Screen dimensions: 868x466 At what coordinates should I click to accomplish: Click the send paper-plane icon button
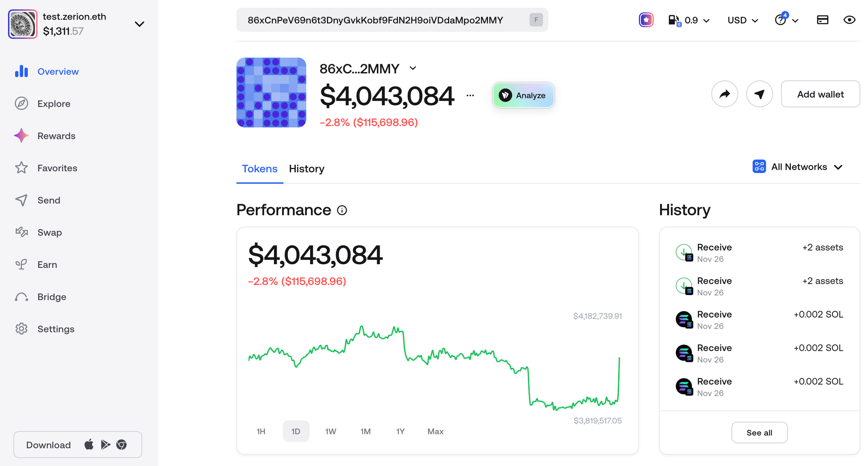click(759, 94)
